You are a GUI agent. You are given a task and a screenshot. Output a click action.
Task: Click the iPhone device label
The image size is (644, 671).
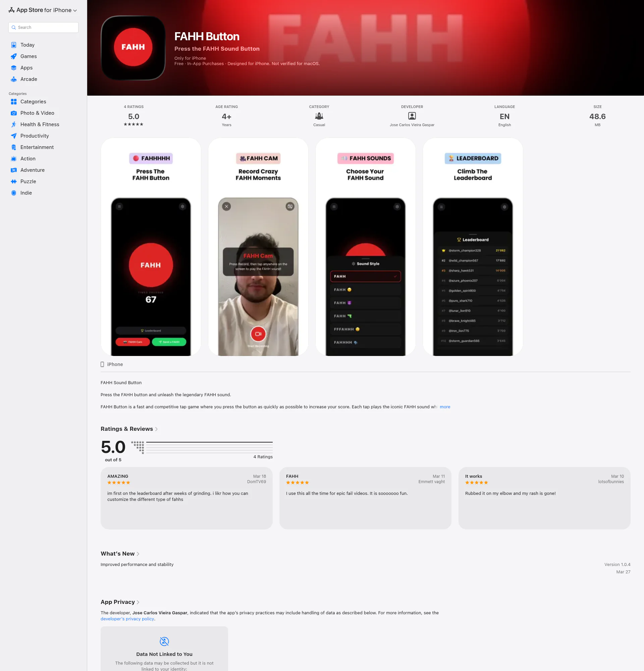point(112,365)
